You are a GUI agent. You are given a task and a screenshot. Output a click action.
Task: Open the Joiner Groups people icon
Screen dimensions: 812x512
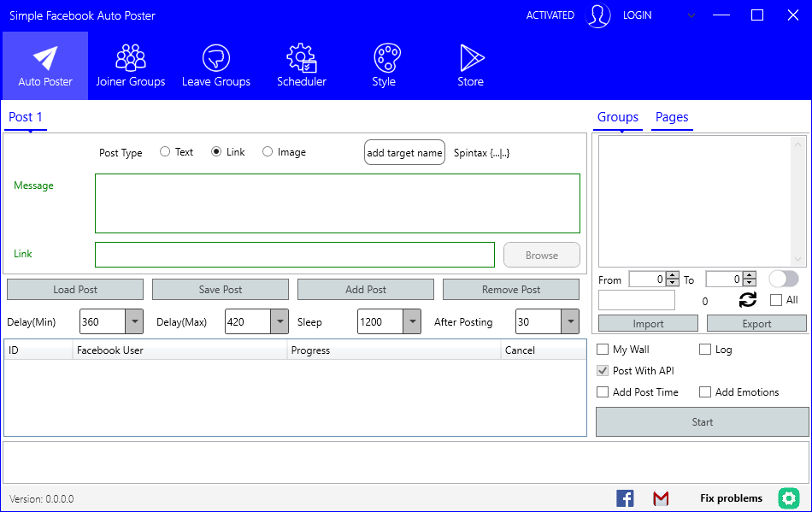131,58
